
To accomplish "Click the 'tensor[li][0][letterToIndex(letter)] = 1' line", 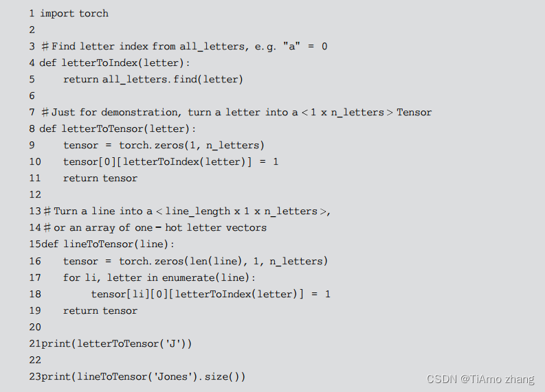I will pyautogui.click(x=210, y=294).
